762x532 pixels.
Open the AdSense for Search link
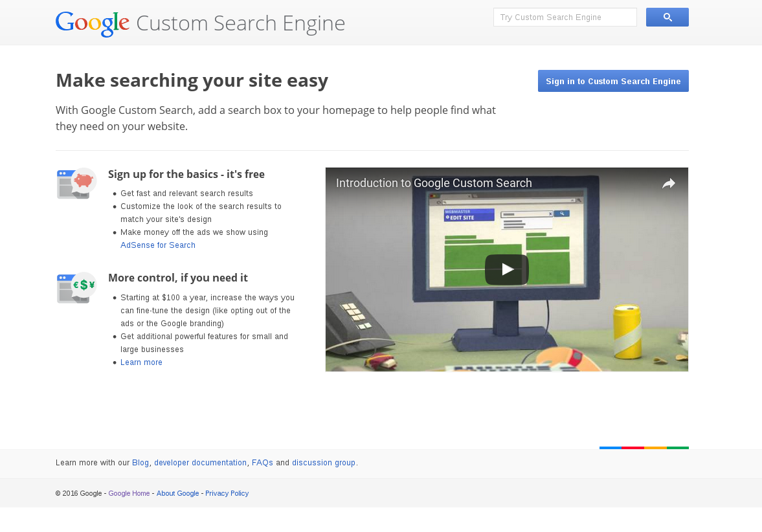(158, 245)
